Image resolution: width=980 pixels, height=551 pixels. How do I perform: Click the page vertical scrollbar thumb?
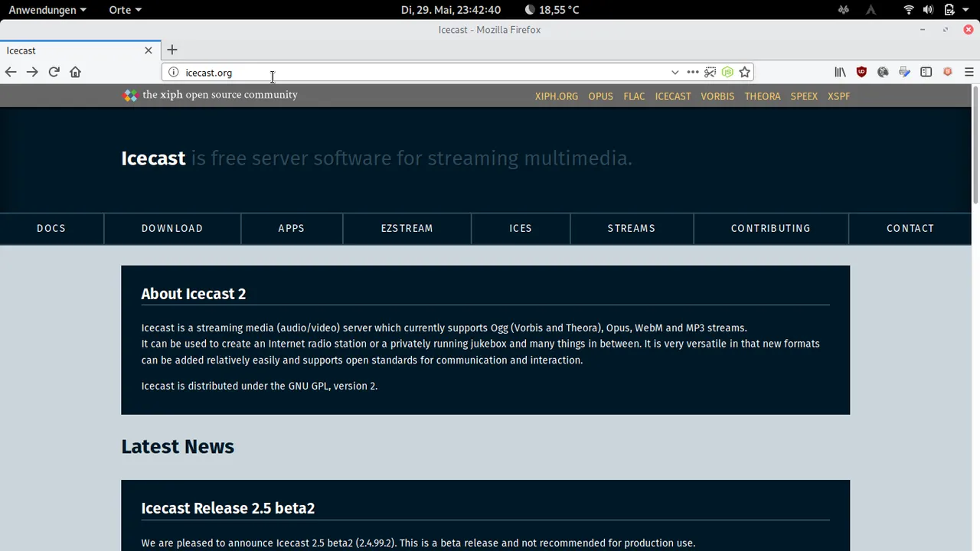[x=975, y=145]
